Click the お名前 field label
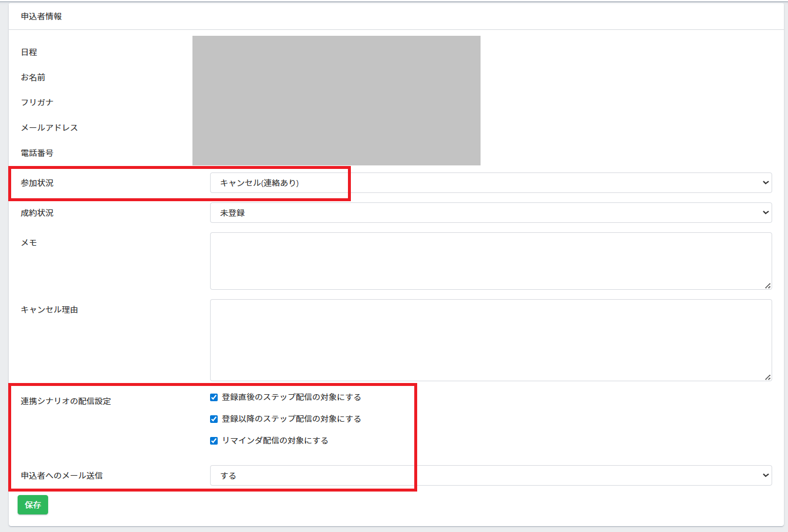The width and height of the screenshot is (788, 532). 33,77
